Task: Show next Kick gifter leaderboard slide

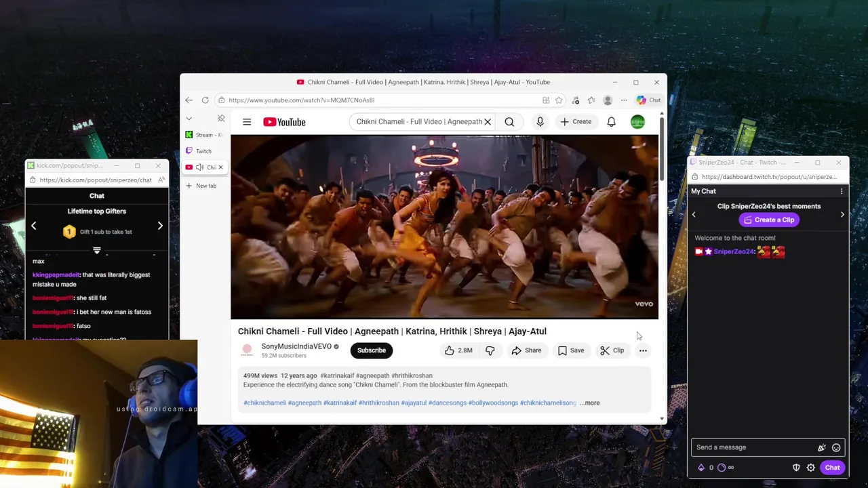Action: 160,226
